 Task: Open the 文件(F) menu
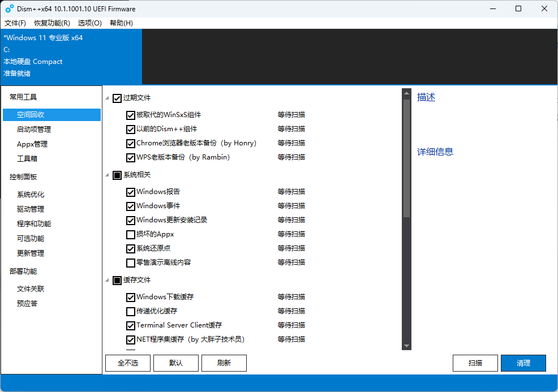coord(15,23)
